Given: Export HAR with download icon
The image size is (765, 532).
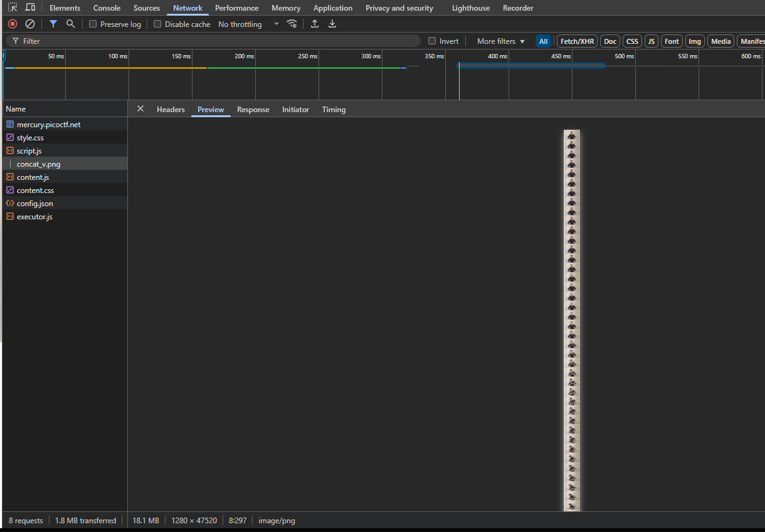Looking at the screenshot, I should click(x=332, y=24).
